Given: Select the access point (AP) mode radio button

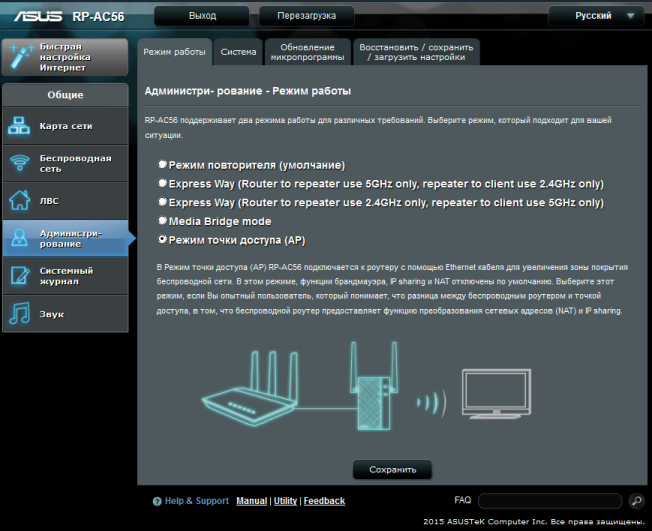Looking at the screenshot, I should (x=162, y=239).
